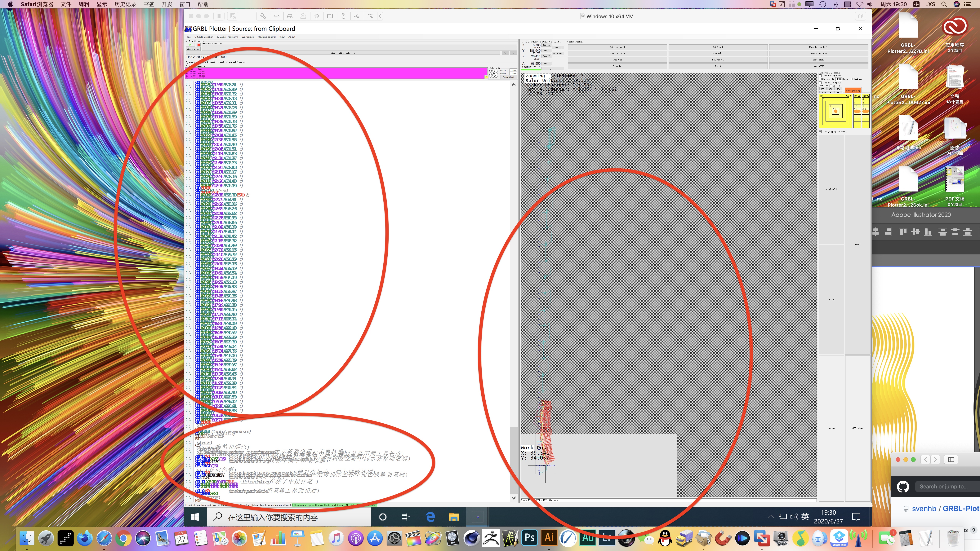Screen dimensions: 980x551
Task: Click the VM snapshot icon
Action: click(x=233, y=16)
